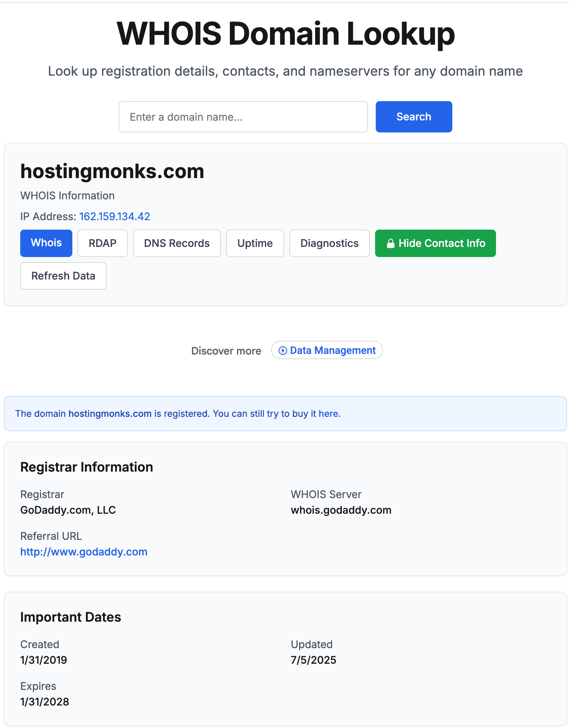The height and width of the screenshot is (728, 569).
Task: Click the lock icon on Hide Contact Info
Action: 390,243
